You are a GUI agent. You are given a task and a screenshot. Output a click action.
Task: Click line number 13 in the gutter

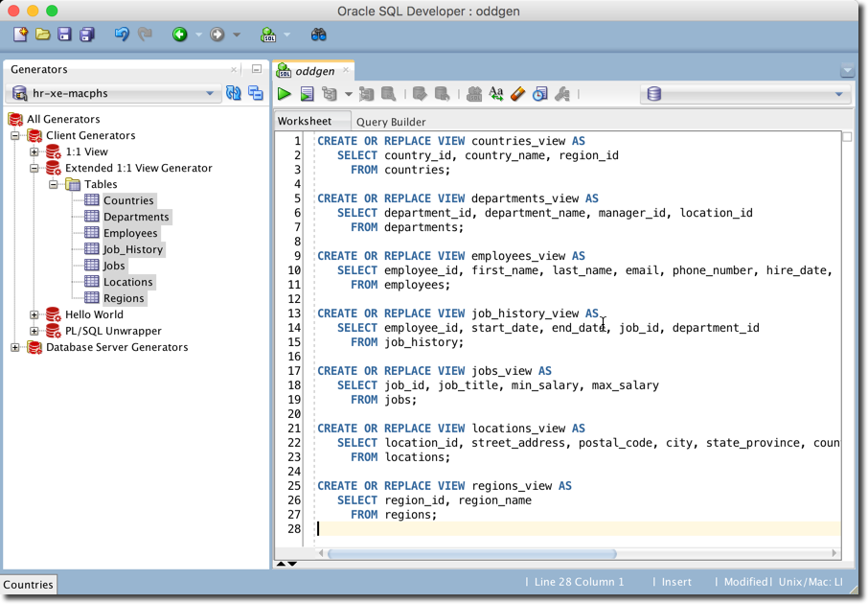[294, 314]
